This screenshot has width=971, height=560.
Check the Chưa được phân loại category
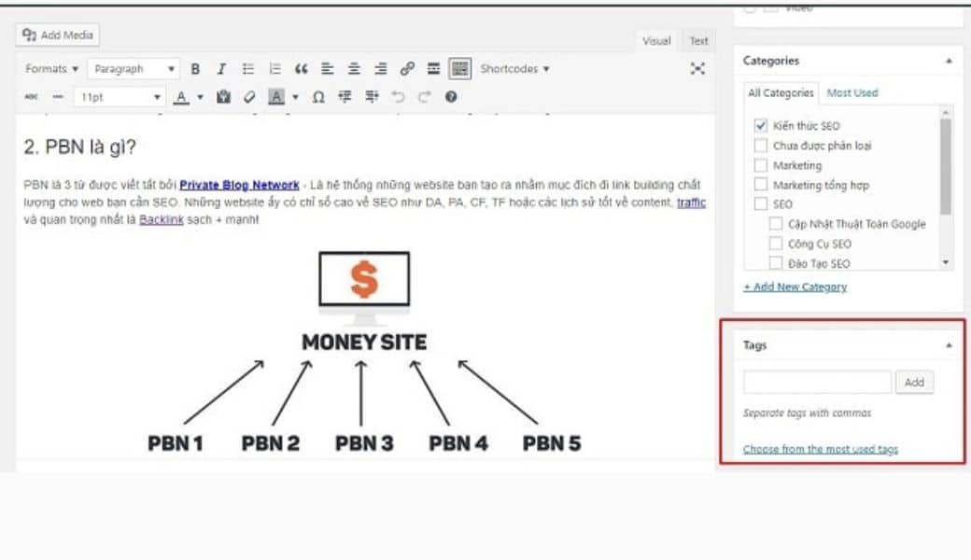click(x=760, y=146)
